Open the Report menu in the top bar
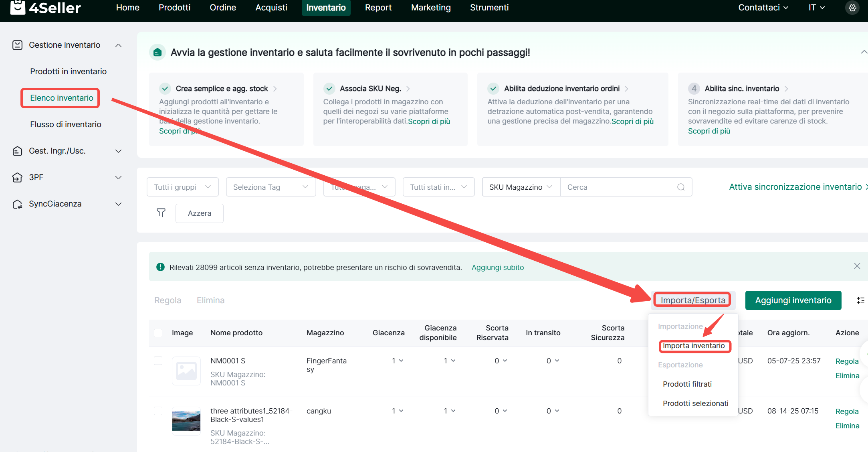 [x=378, y=8]
